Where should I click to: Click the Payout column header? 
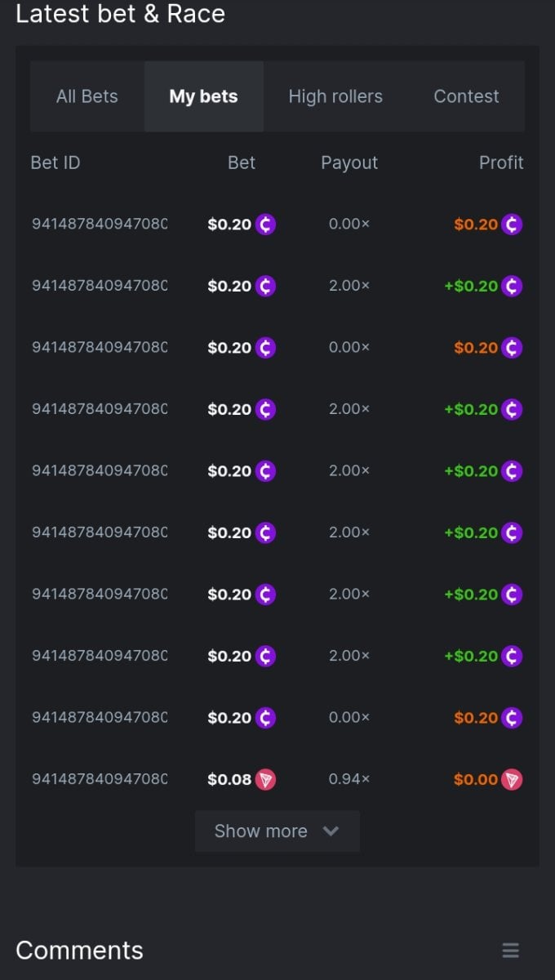click(x=349, y=163)
